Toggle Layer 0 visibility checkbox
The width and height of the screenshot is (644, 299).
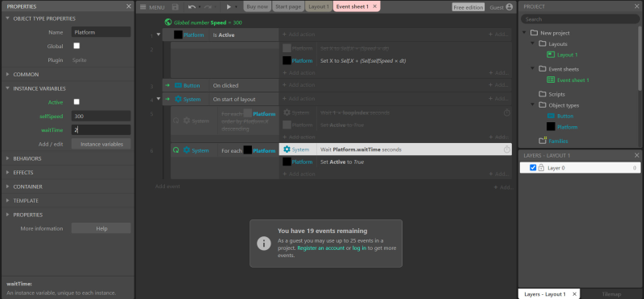point(533,168)
